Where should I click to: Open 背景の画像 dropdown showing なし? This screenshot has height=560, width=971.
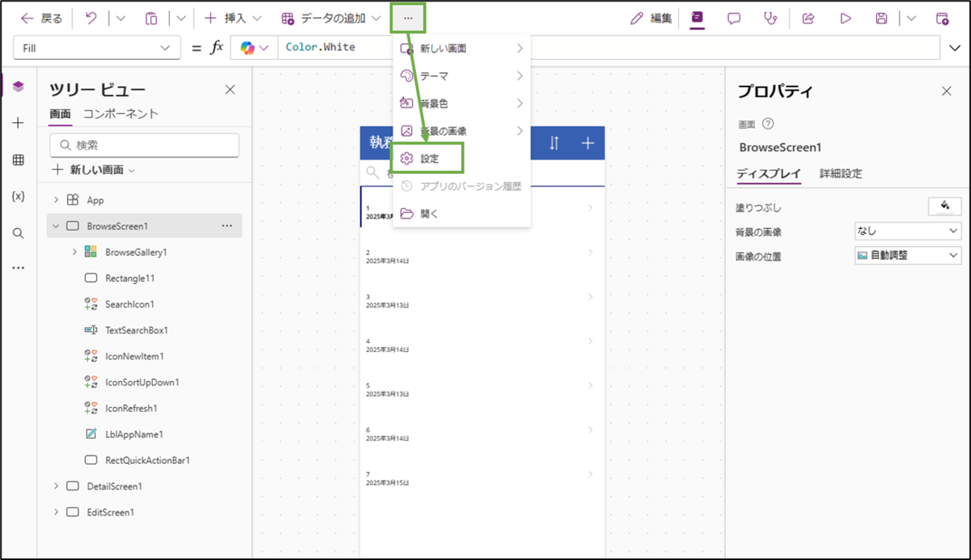908,231
